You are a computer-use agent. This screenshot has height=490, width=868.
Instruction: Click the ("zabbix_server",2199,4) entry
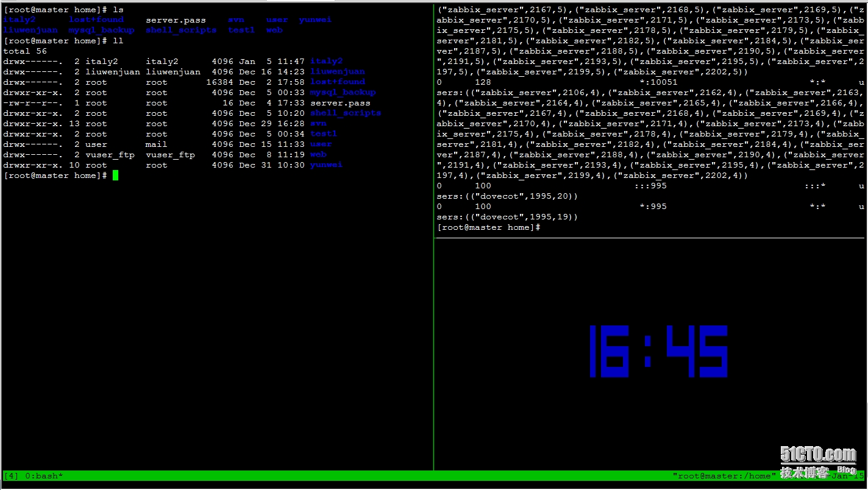(x=544, y=176)
